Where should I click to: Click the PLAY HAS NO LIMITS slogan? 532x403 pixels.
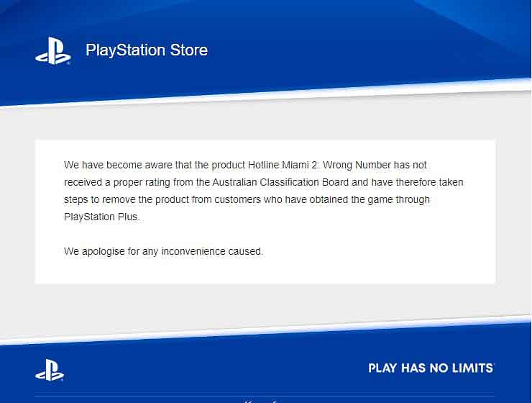[x=431, y=368]
